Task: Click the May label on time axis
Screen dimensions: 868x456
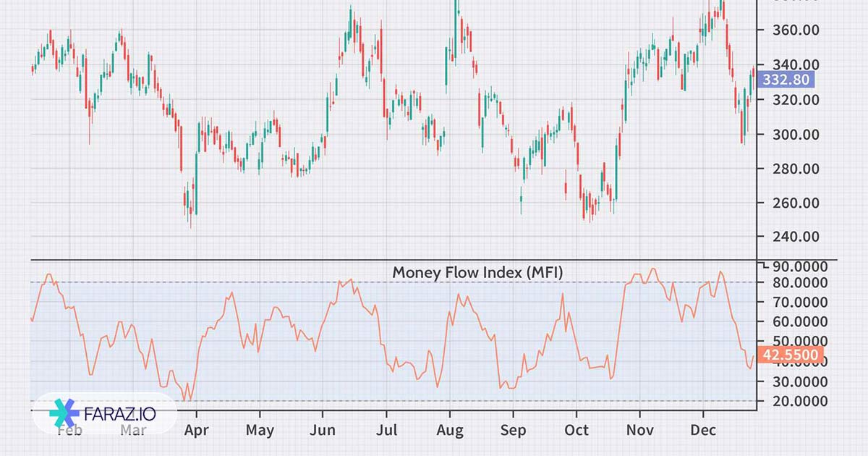Action: click(260, 431)
